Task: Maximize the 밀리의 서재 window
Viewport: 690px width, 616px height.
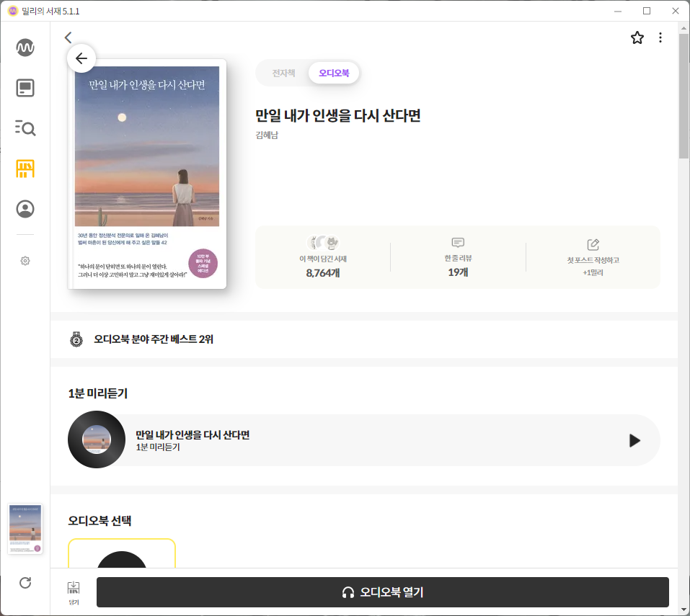Action: tap(647, 11)
